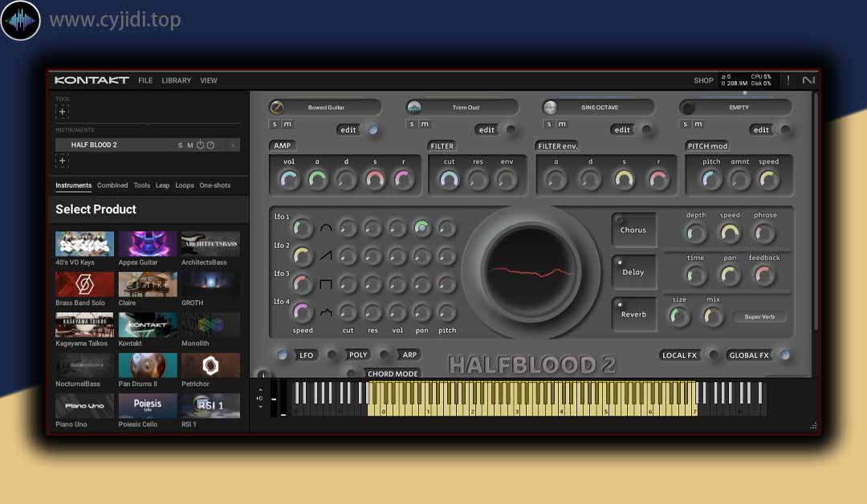This screenshot has height=504, width=867.
Task: Open the VIEW menu
Action: [209, 81]
